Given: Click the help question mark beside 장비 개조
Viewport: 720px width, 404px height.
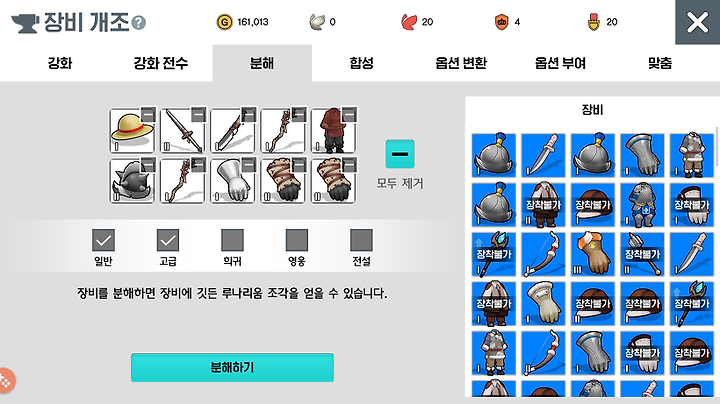Looking at the screenshot, I should 138,22.
